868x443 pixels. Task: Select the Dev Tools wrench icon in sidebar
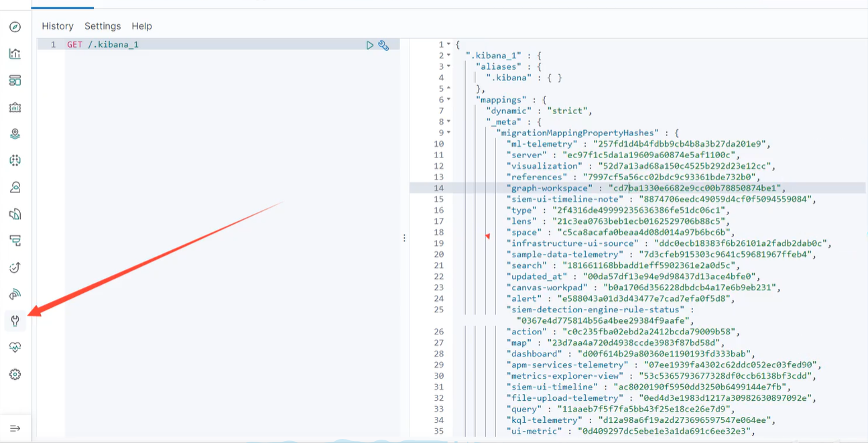(15, 321)
